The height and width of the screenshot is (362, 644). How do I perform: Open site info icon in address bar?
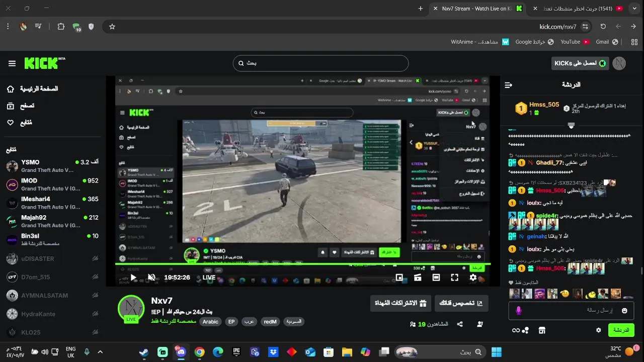[x=585, y=27]
